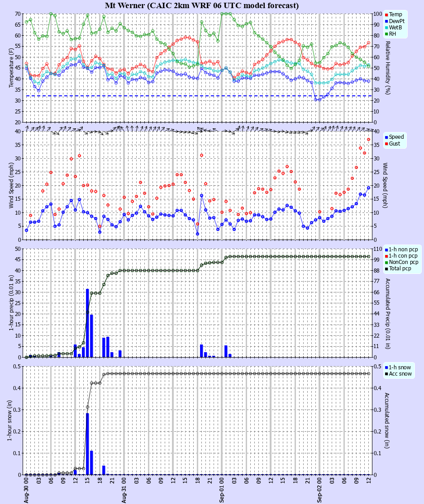The width and height of the screenshot is (424, 504).
Task: Click the 'Relative Humidity (%)' axis title
Action: coord(388,67)
